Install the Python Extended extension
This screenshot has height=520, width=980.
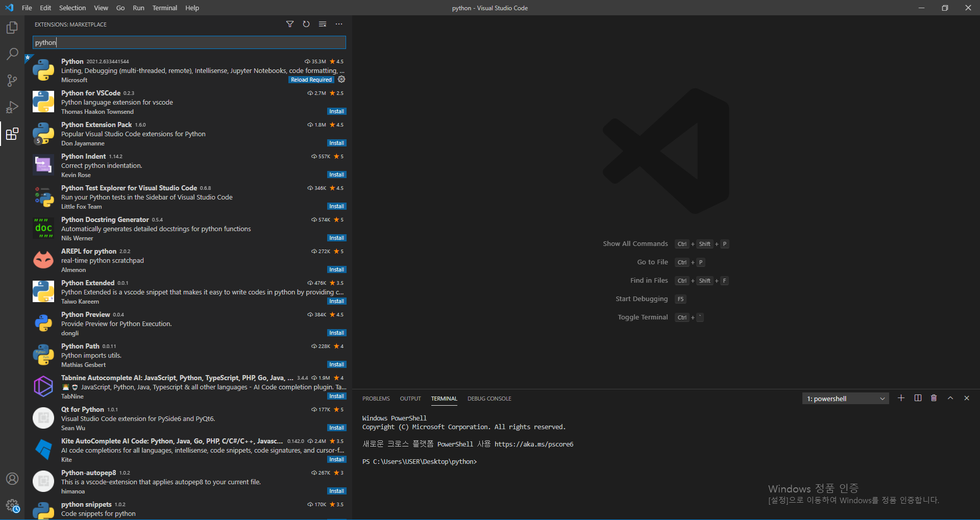click(x=336, y=301)
